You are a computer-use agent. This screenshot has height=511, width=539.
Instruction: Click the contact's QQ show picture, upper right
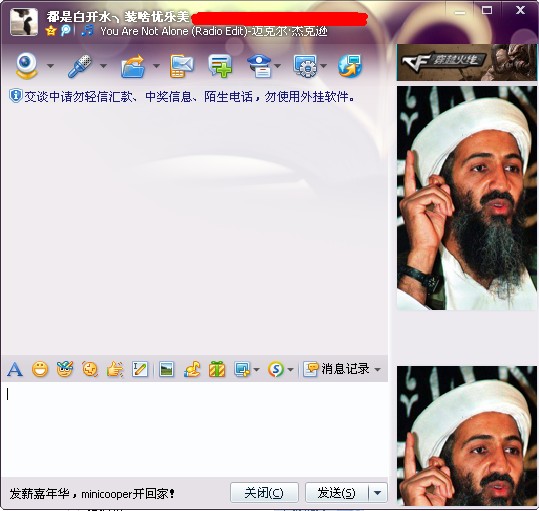pos(466,198)
